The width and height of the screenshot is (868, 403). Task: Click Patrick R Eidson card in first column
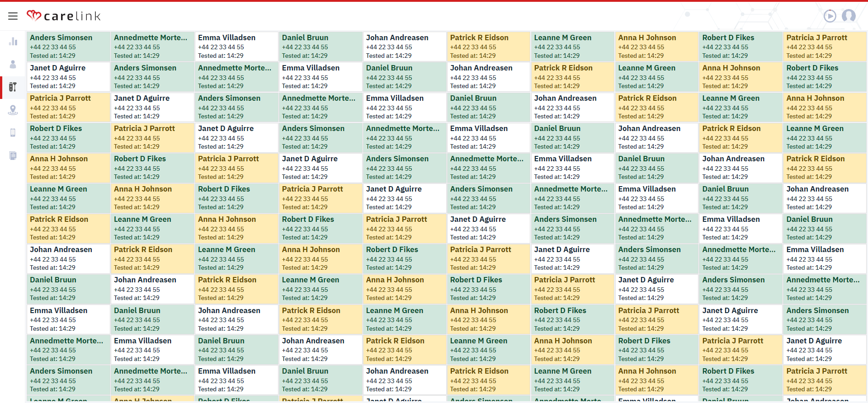(x=68, y=228)
